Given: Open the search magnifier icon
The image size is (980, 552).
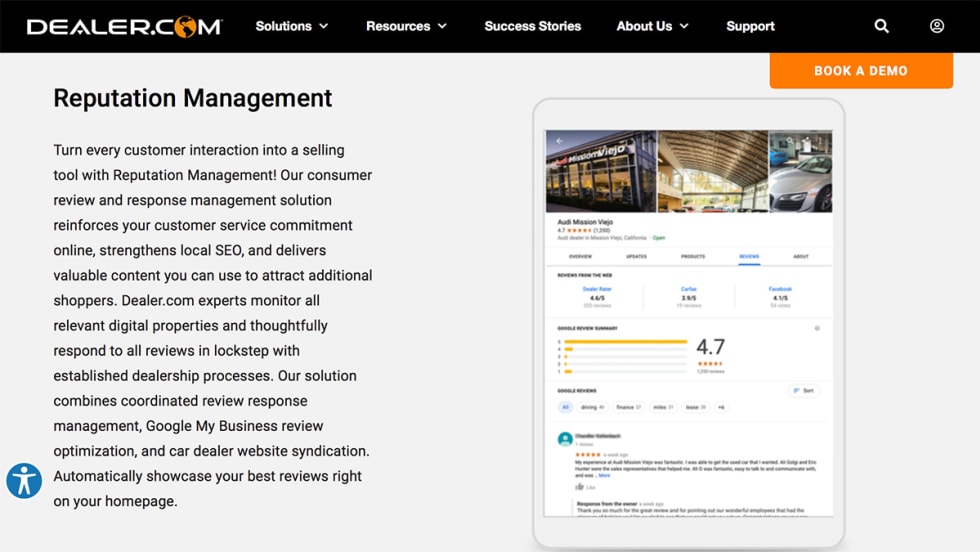Looking at the screenshot, I should (x=881, y=26).
